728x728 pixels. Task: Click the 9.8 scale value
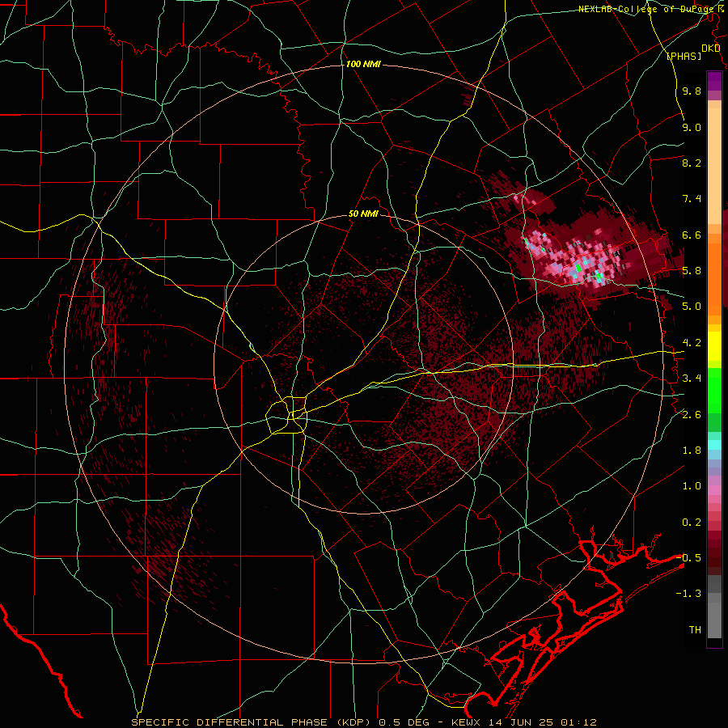coord(692,91)
